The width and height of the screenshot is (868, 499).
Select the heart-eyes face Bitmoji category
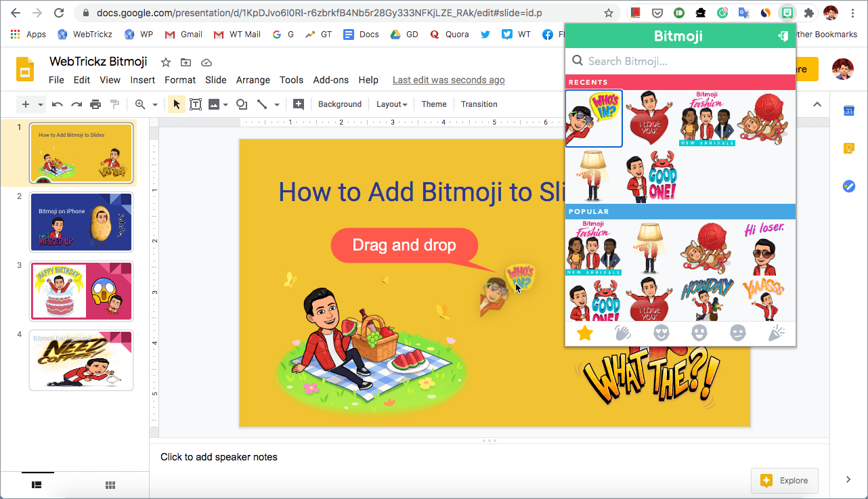pos(661,333)
